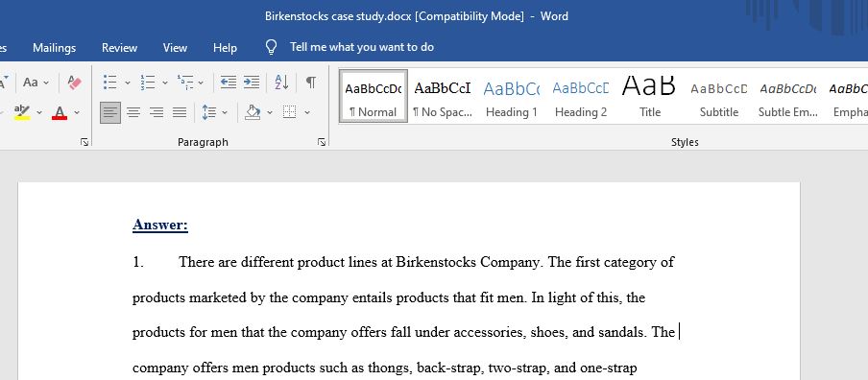Apply the Heading 2 style
The height and width of the screenshot is (380, 868).
581,96
